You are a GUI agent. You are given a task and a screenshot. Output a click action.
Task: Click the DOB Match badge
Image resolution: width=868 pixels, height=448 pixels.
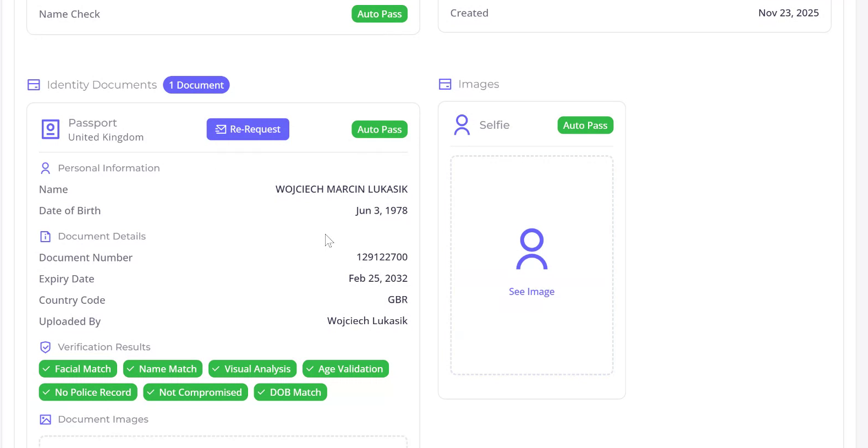[290, 392]
